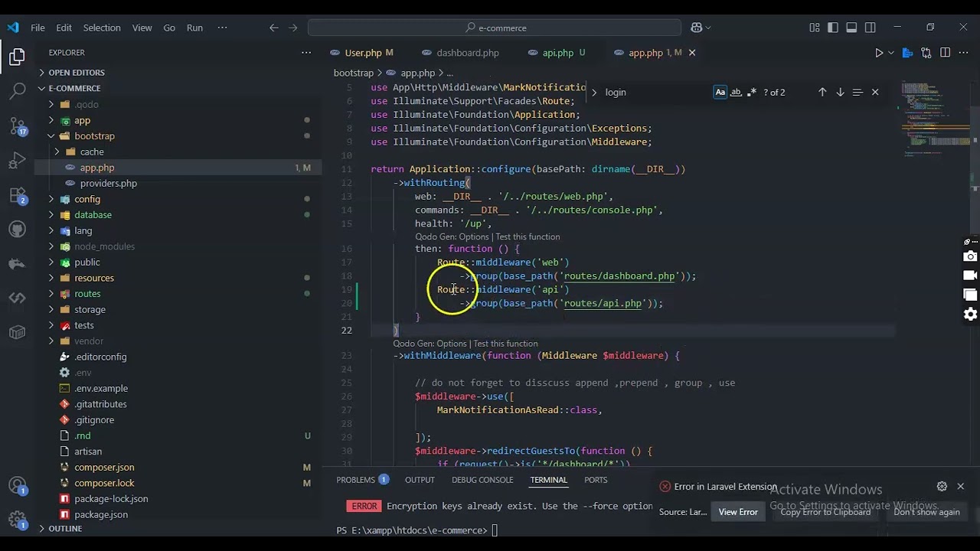Toggle Primary Side Bar visibility

833,28
